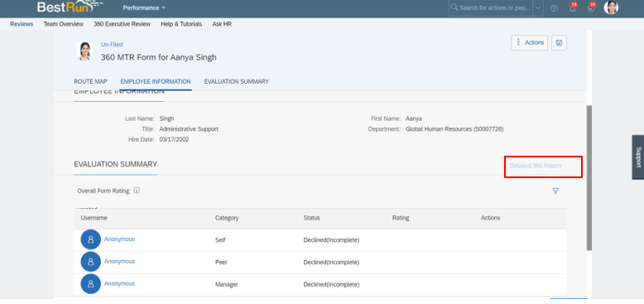Click the user avatar icon in Manager row
Viewport: 644px width, 304px height.
tap(91, 284)
